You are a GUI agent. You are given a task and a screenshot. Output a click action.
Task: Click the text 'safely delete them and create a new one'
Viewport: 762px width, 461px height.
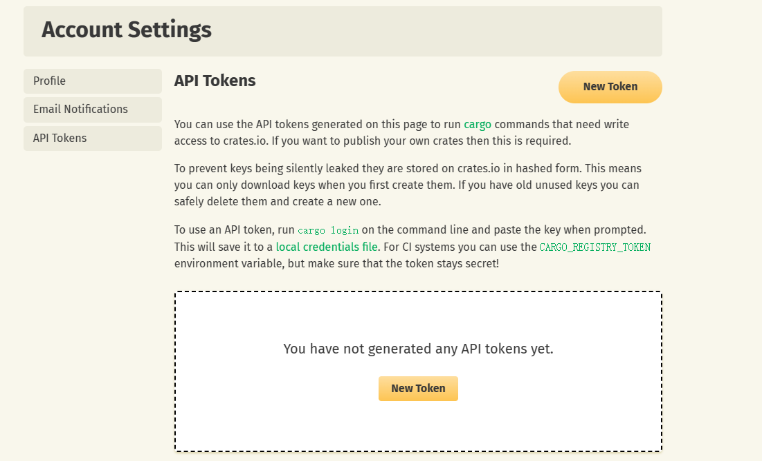point(277,202)
